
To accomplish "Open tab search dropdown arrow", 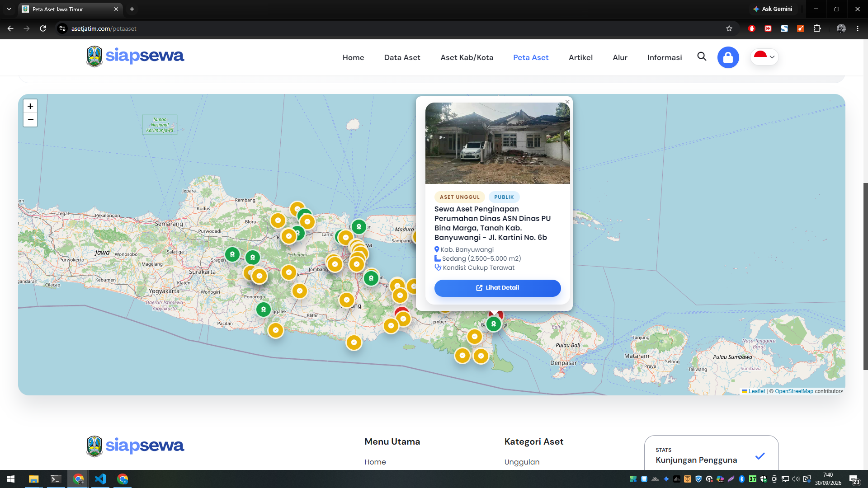I will click(9, 9).
